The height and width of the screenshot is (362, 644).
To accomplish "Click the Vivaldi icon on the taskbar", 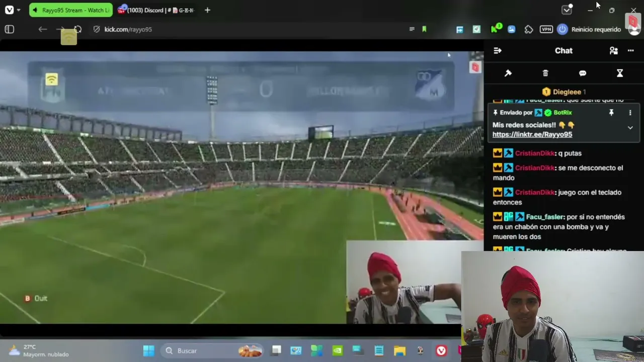I will click(x=441, y=350).
